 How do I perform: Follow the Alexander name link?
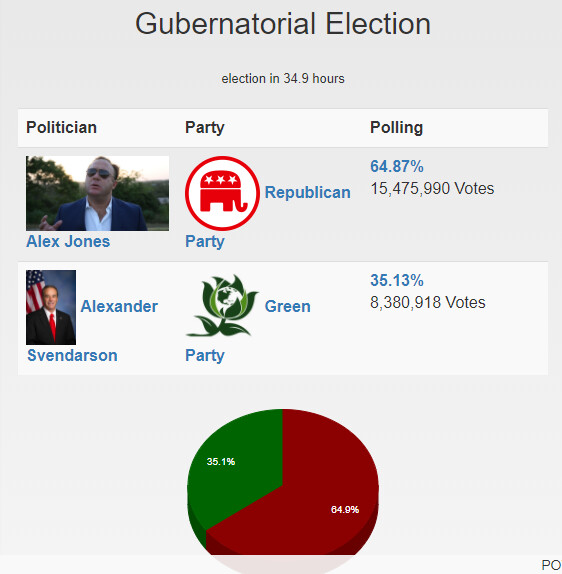pyautogui.click(x=119, y=306)
